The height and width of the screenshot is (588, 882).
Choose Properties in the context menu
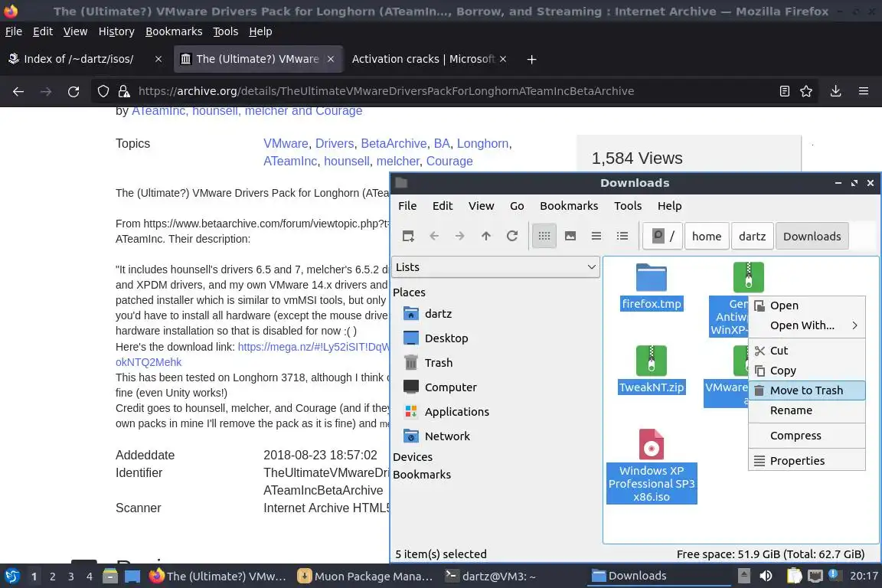click(x=806, y=461)
